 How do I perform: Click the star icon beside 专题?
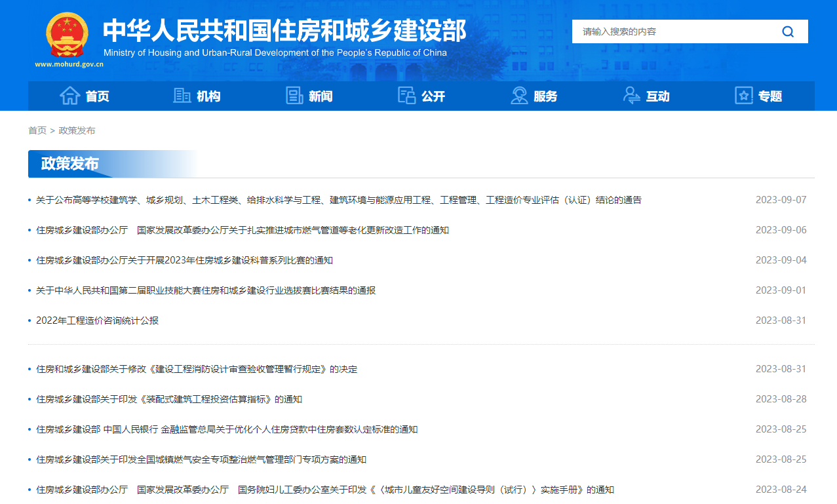pos(744,96)
